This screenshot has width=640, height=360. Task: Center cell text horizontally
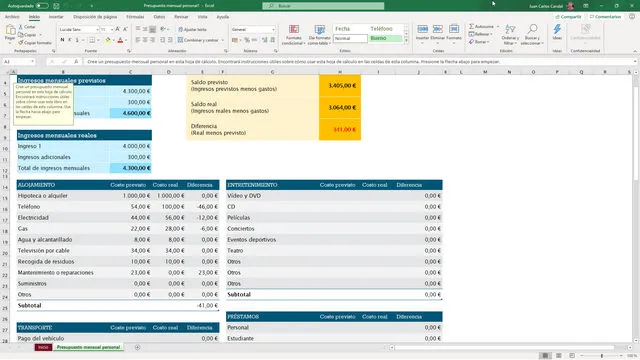coord(145,40)
